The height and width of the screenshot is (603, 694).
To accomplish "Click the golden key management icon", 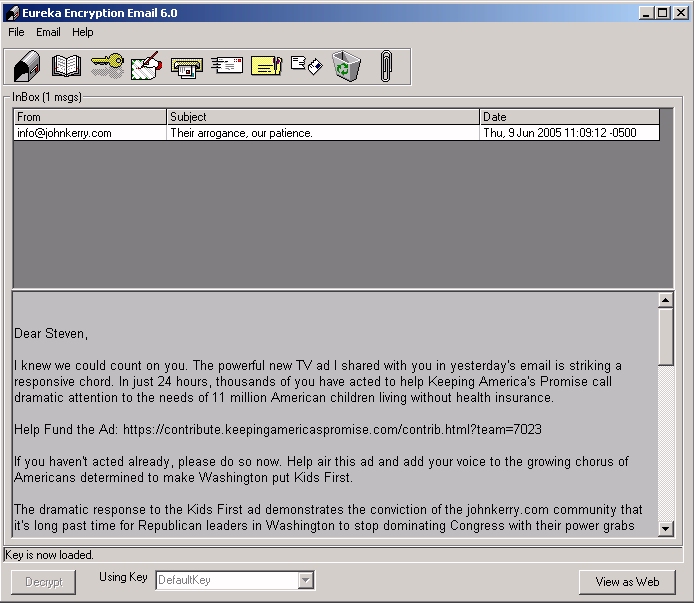I will click(x=107, y=66).
